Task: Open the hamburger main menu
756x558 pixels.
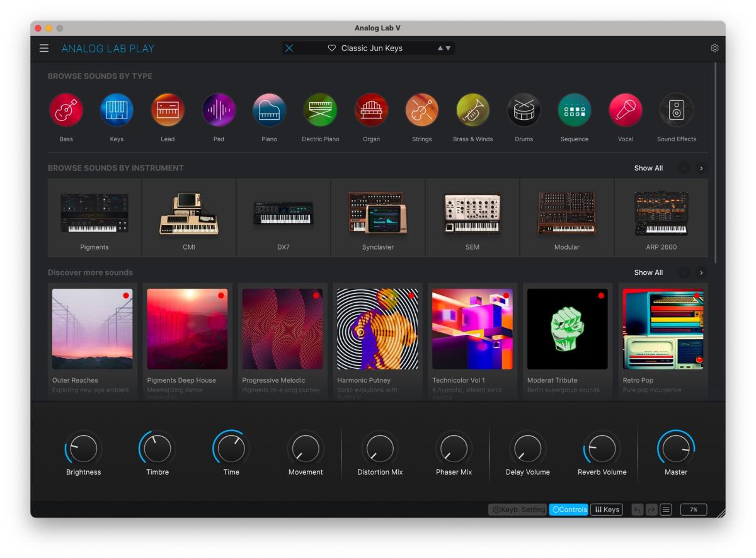Action: click(x=44, y=49)
